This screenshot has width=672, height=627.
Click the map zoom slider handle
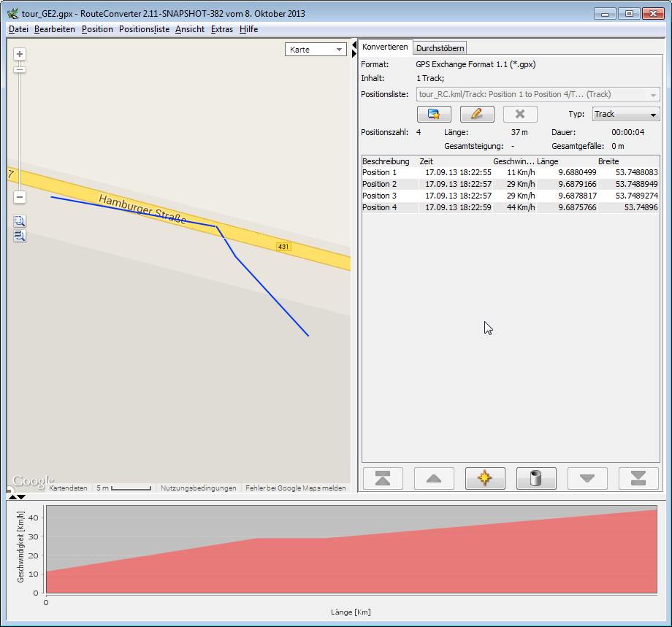(x=20, y=69)
